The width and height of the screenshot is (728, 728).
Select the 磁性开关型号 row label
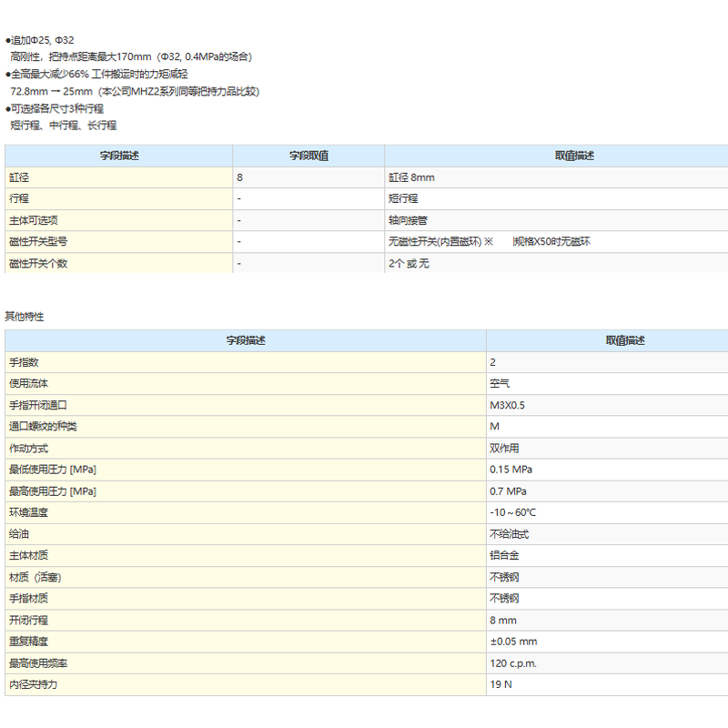(38, 242)
